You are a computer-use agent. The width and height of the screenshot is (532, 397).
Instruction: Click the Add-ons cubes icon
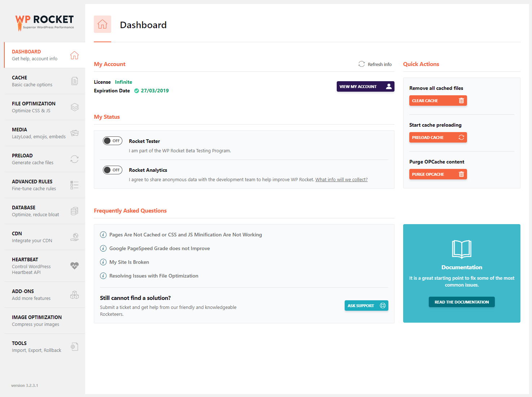(x=74, y=295)
